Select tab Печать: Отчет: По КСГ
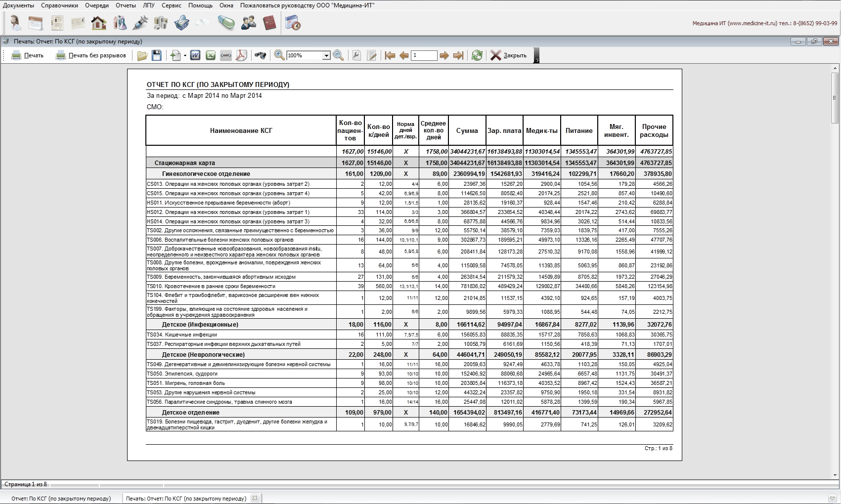This screenshot has height=504, width=841. [x=186, y=498]
